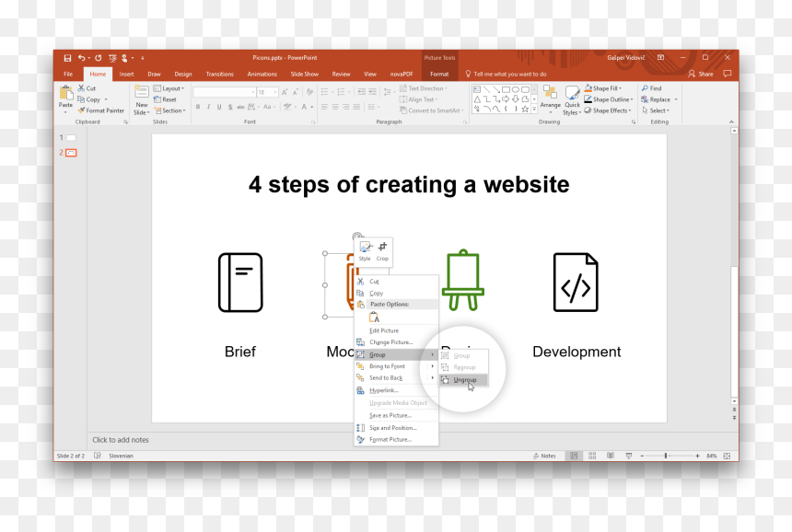Viewport: 792px width, 532px height.
Task: Click the Save icon in title bar
Action: (x=67, y=58)
